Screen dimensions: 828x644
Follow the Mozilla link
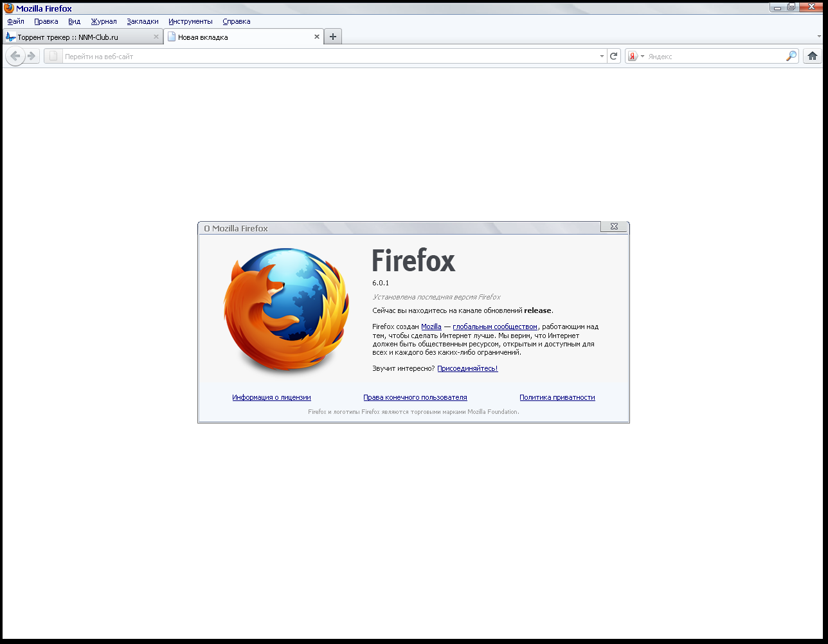pos(431,326)
